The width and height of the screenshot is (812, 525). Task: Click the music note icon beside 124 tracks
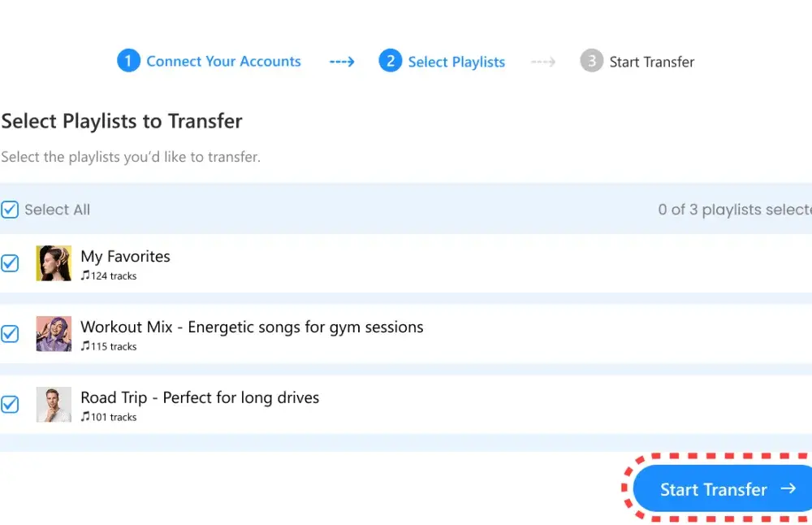coord(85,276)
